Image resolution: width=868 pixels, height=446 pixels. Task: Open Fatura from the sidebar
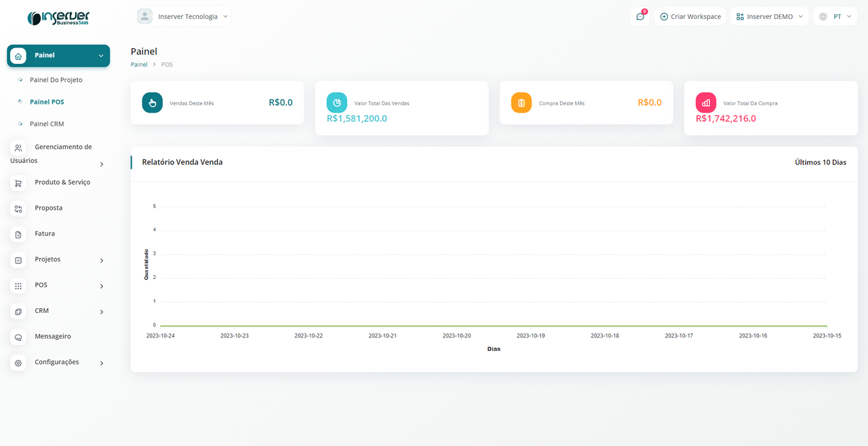point(45,234)
